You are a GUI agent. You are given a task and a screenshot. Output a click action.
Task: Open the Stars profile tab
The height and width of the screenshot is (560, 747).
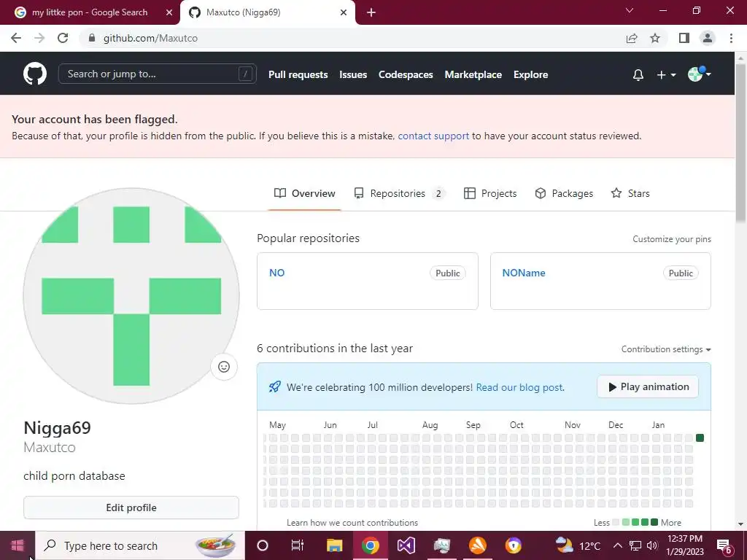[x=630, y=193]
